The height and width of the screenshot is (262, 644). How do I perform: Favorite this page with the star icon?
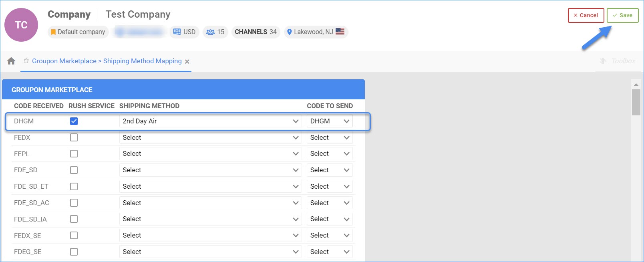tap(26, 60)
